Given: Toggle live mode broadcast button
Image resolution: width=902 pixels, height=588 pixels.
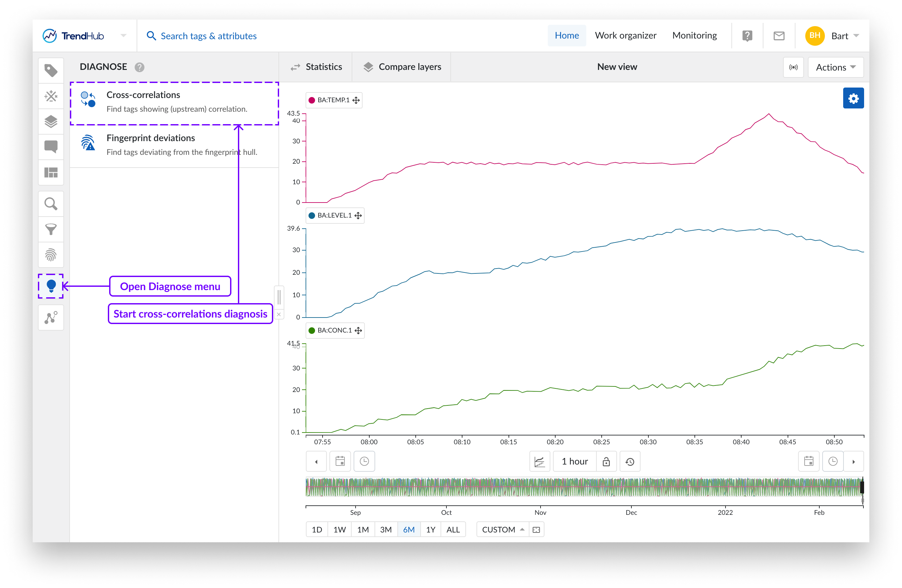Looking at the screenshot, I should [x=793, y=67].
